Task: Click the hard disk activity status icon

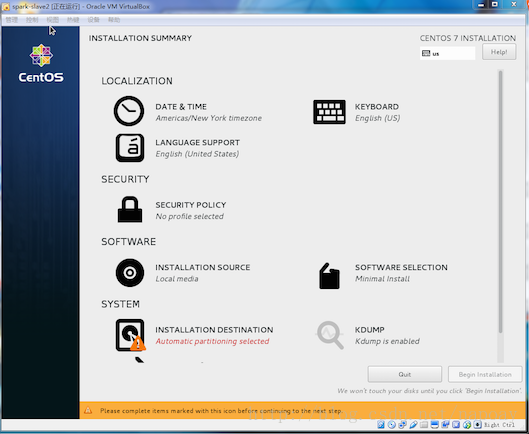Action: [381, 425]
